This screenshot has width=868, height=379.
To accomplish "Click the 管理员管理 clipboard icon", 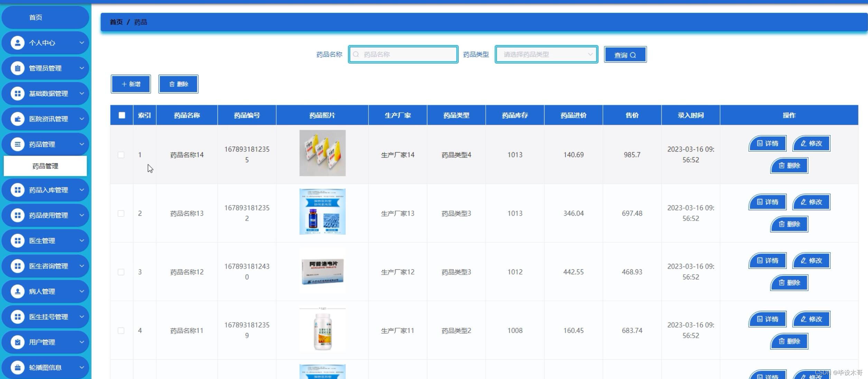I will [17, 68].
